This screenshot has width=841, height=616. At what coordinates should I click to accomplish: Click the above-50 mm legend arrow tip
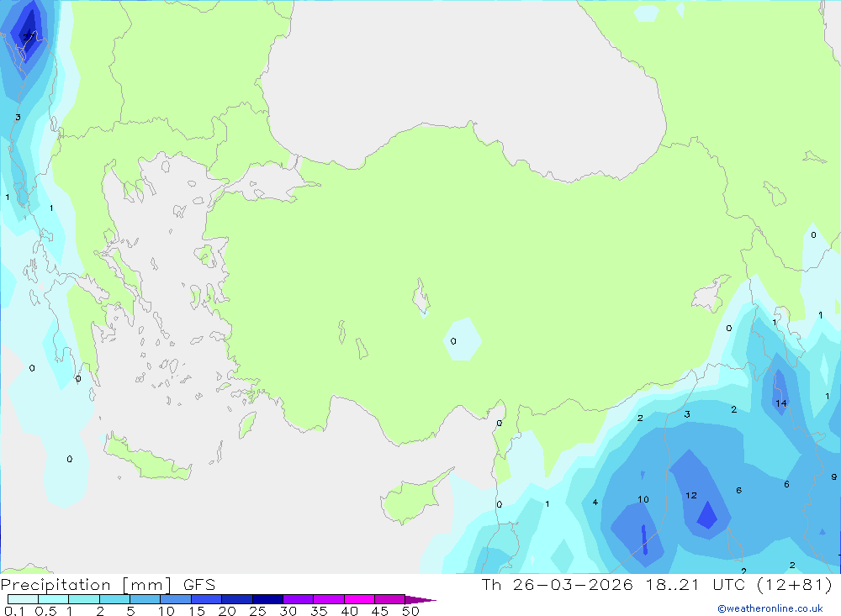420,600
